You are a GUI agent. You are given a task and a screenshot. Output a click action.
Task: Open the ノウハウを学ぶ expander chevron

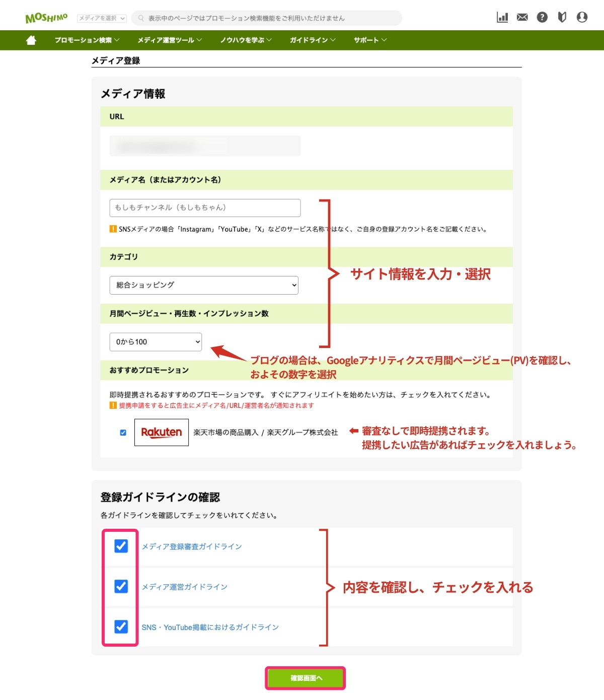pos(270,40)
